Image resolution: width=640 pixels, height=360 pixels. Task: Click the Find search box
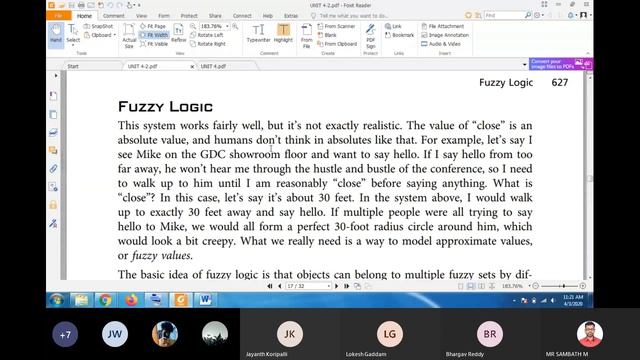[504, 16]
